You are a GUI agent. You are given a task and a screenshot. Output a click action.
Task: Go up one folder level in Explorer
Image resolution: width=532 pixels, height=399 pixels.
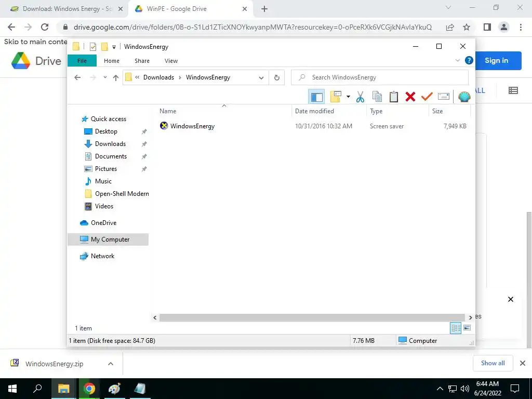[x=116, y=78]
